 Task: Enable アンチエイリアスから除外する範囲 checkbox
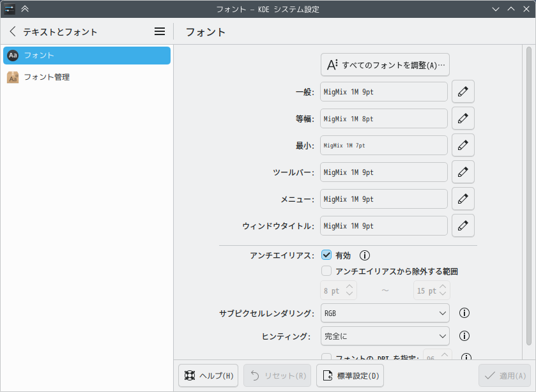point(326,271)
